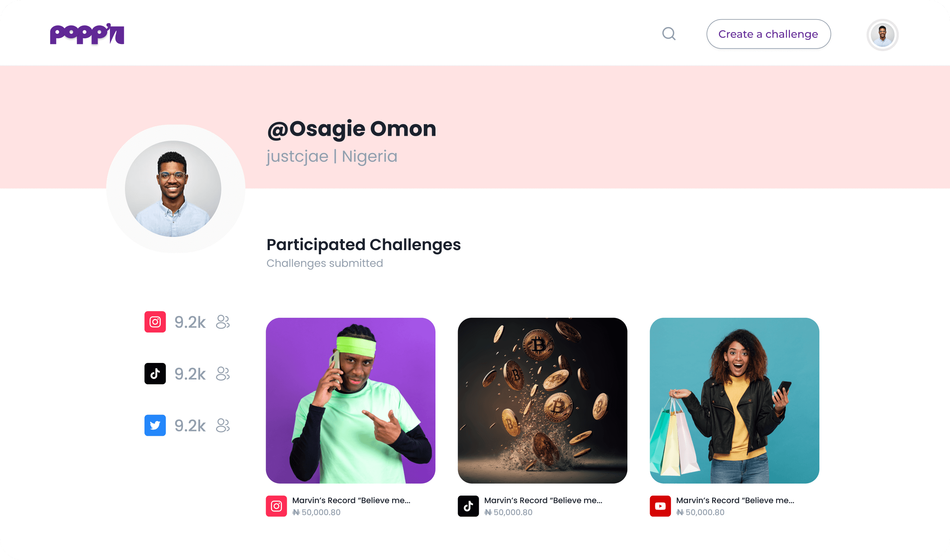Screen dimensions: 950x560
Task: Open user avatar in top bar
Action: click(x=882, y=35)
